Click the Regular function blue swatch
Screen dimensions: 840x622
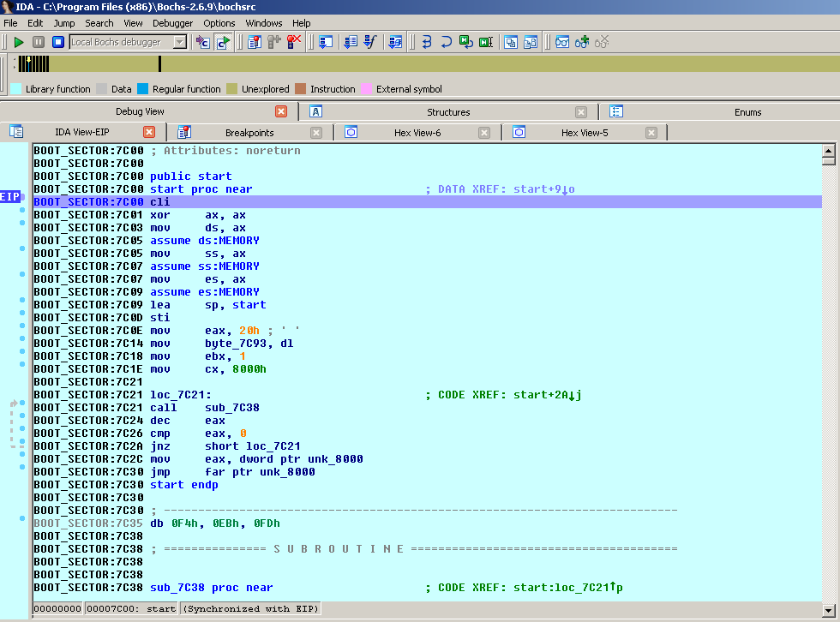[142, 89]
